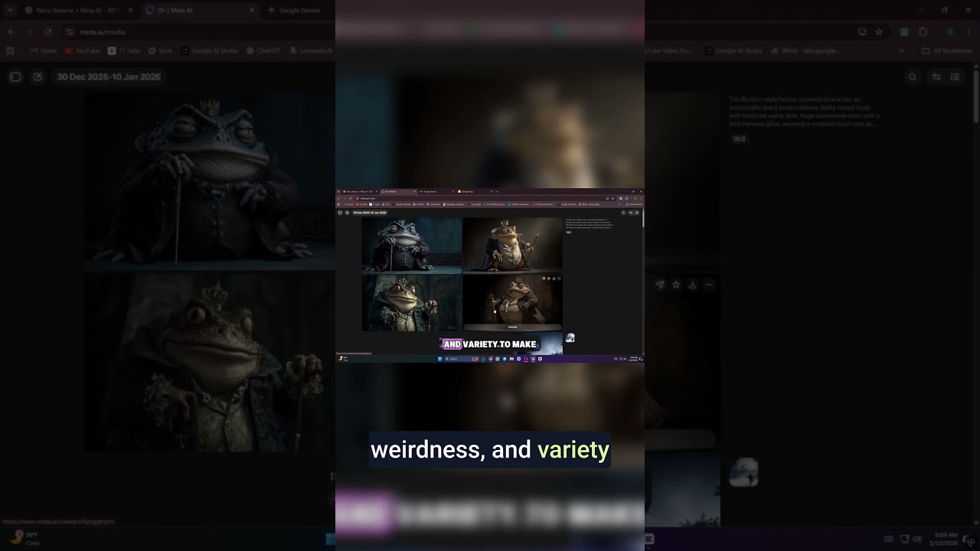Open the YouTube bookmark
Screen dimensions: 980x551
[x=82, y=51]
